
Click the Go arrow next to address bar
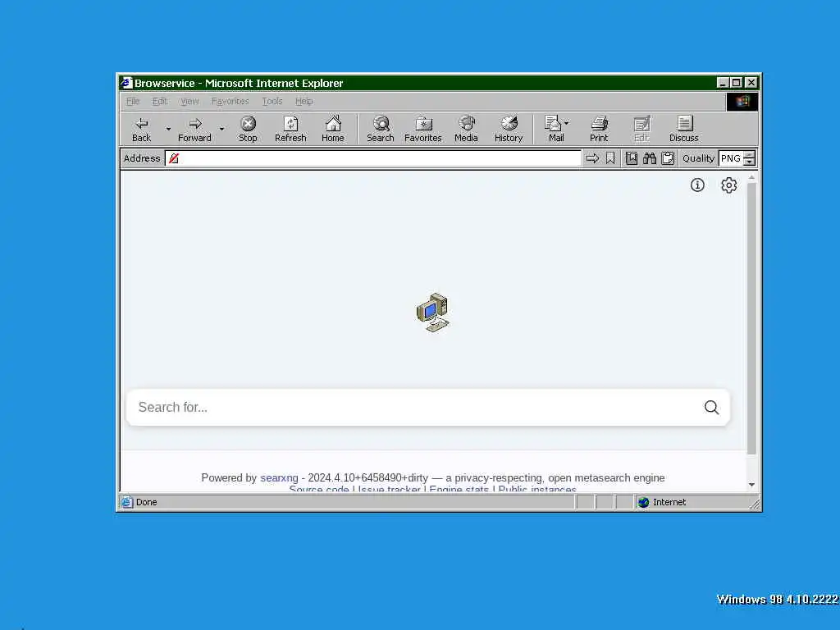tap(592, 158)
